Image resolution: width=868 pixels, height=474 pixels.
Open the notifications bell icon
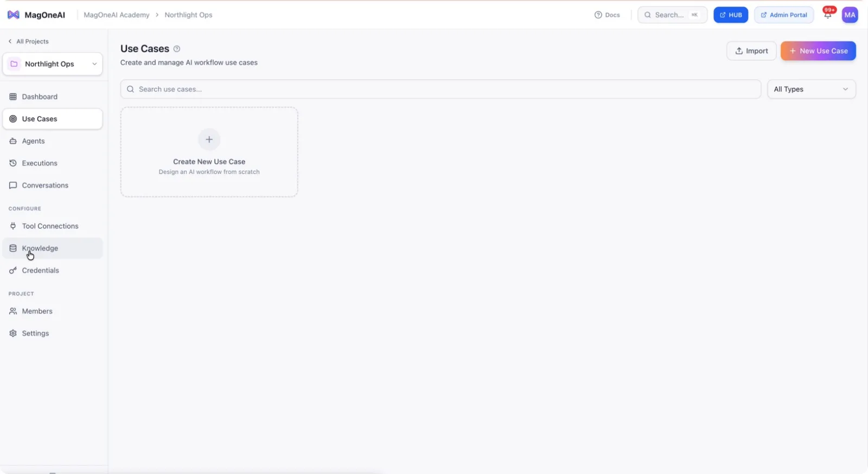(827, 15)
